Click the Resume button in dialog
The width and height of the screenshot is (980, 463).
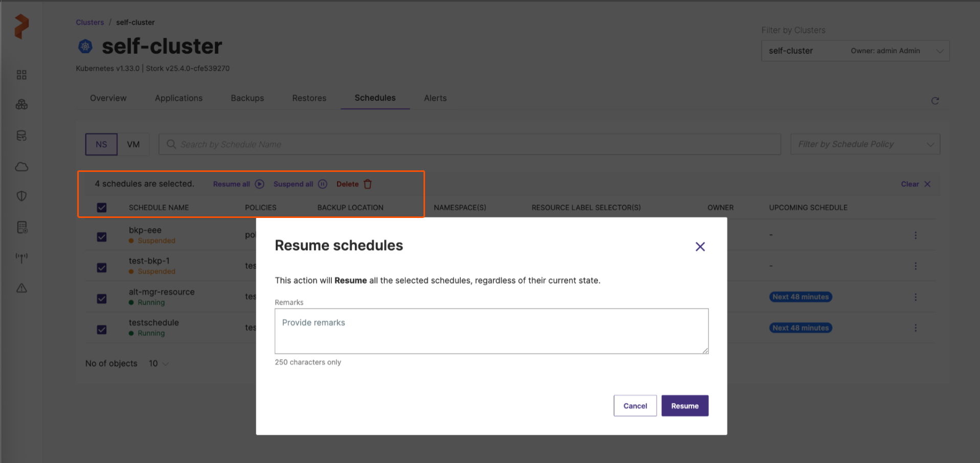click(684, 406)
